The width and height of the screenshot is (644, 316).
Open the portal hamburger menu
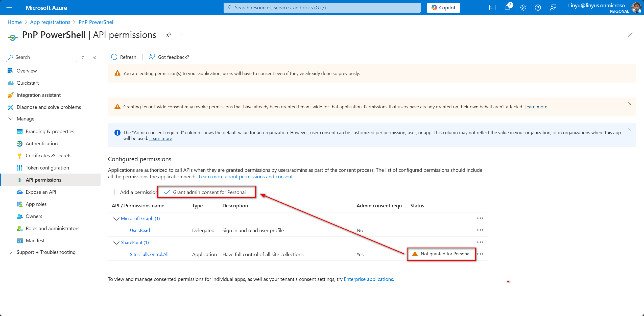9,8
